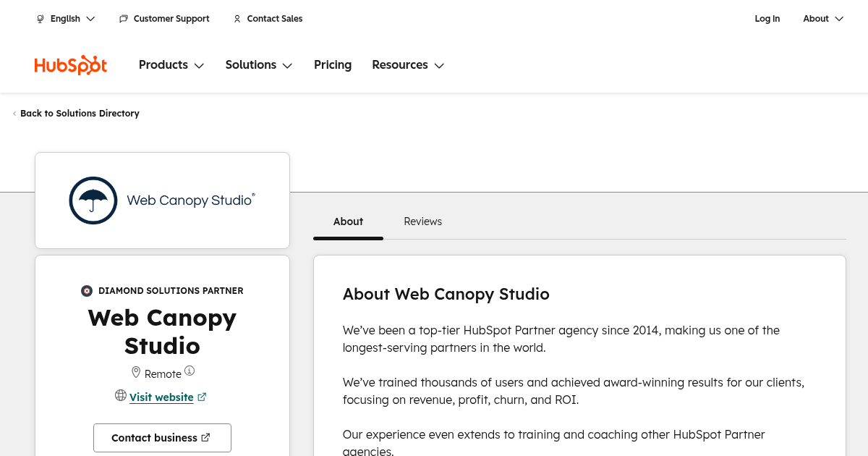This screenshot has height=456, width=868.
Task: Open Contact Sales link
Action: click(x=268, y=19)
